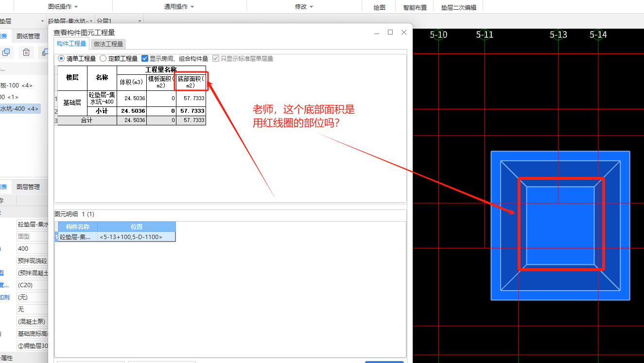This screenshot has height=363, width=644.
Task: Click the 模板面积 column header
Action: coord(161,82)
